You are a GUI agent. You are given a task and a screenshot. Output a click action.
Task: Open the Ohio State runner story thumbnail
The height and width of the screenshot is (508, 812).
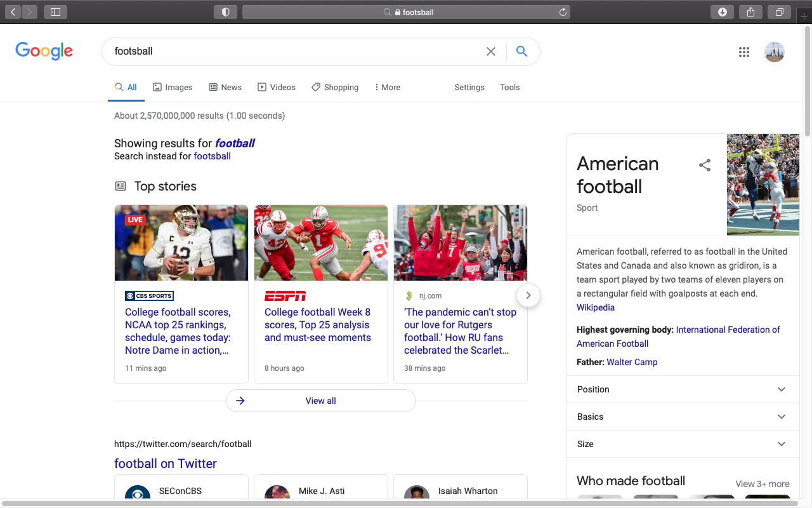tap(321, 243)
